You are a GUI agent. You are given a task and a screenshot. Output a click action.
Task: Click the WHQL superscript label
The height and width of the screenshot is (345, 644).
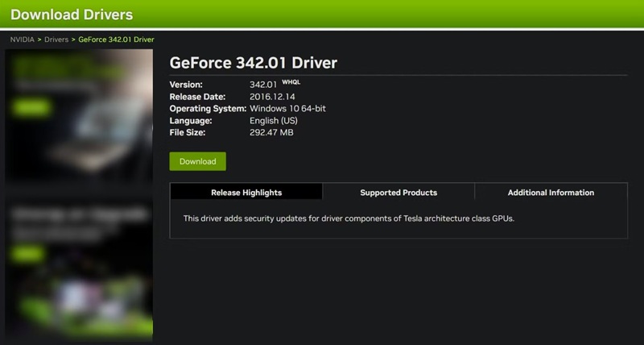[x=291, y=82]
